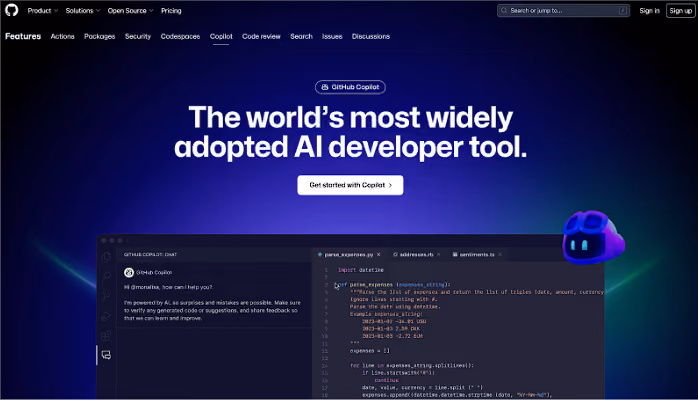The image size is (698, 400).
Task: Expand the Solutions dropdown menu
Action: click(x=83, y=11)
